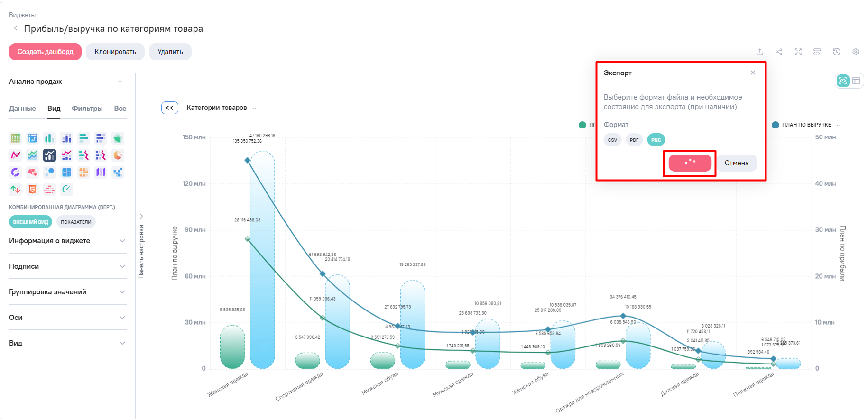868x419 pixels.
Task: Click Отмена in the export dialog
Action: coord(737,163)
